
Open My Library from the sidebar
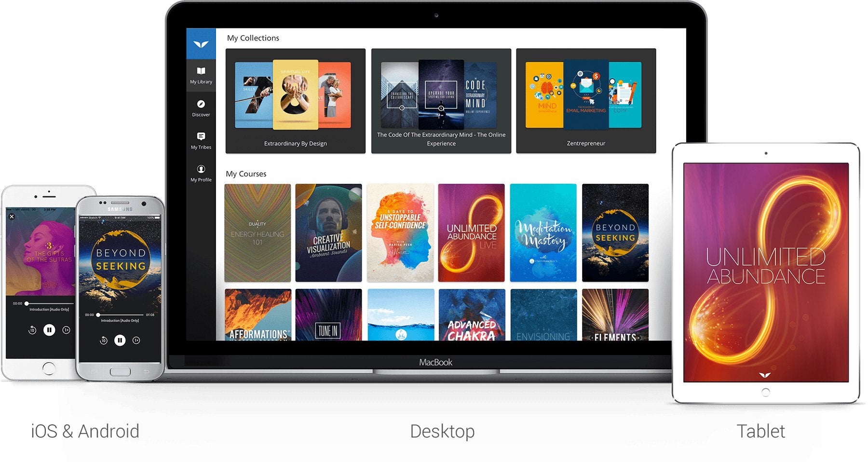[x=201, y=75]
